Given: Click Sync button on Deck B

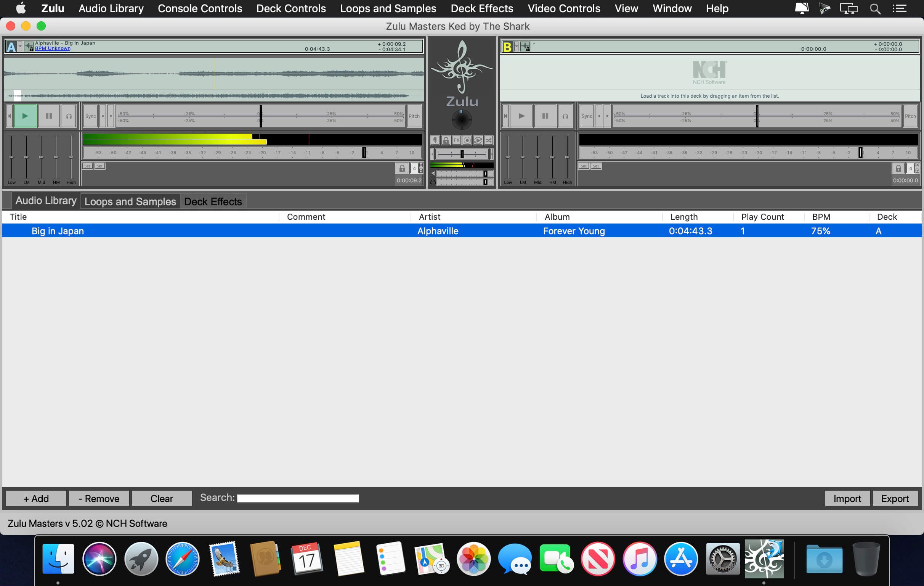Looking at the screenshot, I should (x=587, y=116).
